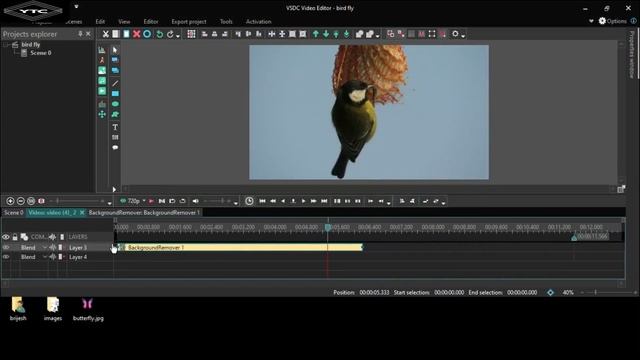
Task: Select the Line drawing tool
Action: [115, 83]
